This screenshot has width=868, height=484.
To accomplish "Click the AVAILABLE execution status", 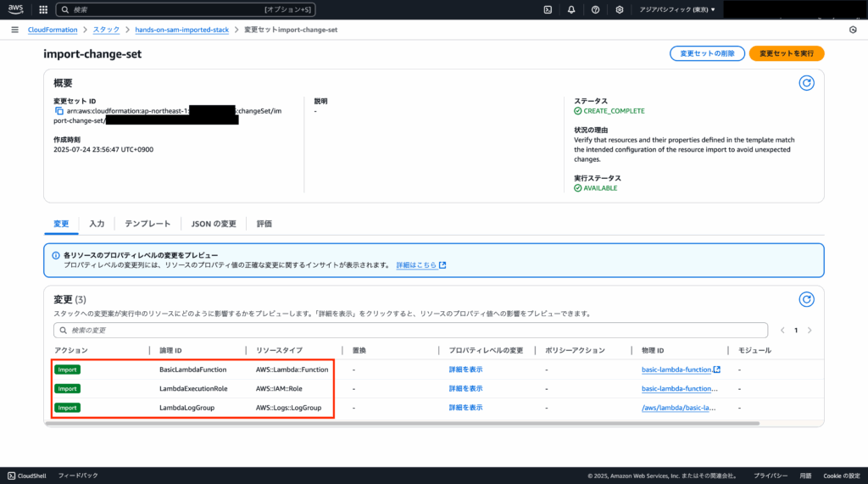I will pyautogui.click(x=600, y=188).
